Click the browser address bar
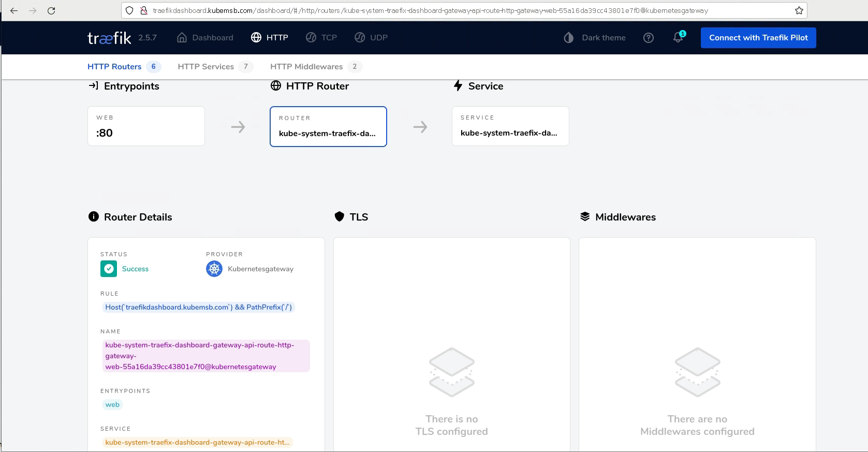868x452 pixels. [x=430, y=10]
